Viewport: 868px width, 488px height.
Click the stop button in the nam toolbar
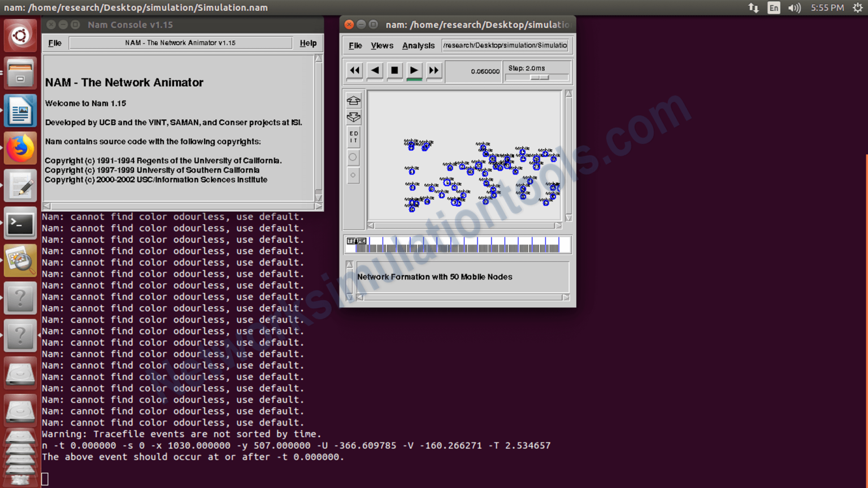coord(394,70)
